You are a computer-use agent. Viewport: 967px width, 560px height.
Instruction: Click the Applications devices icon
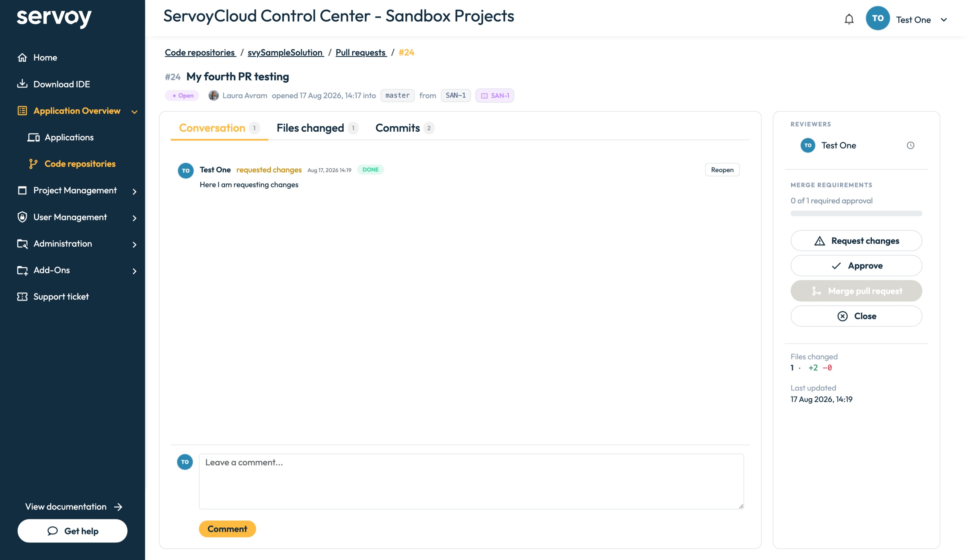(x=34, y=137)
